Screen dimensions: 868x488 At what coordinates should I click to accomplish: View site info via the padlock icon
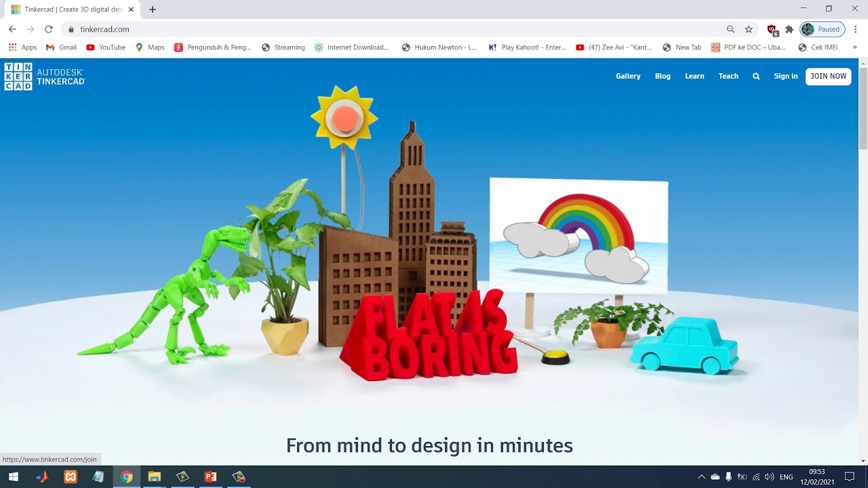tap(71, 29)
